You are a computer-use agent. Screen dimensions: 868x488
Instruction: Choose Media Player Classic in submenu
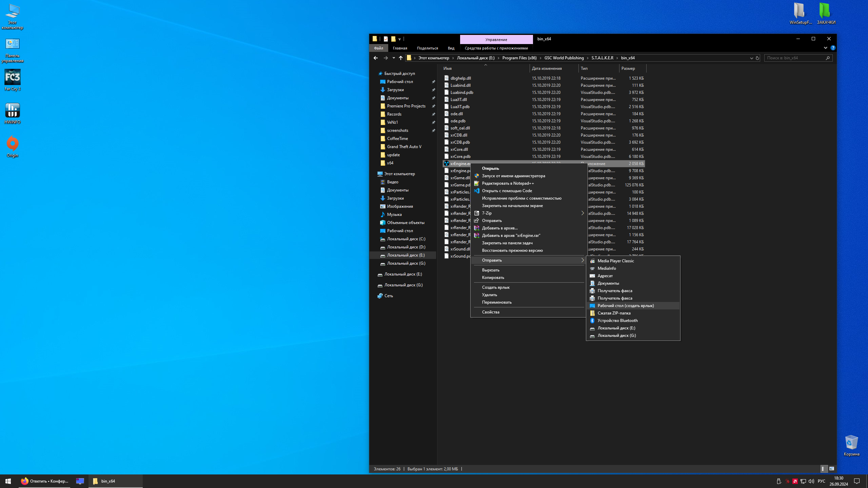[x=615, y=261]
